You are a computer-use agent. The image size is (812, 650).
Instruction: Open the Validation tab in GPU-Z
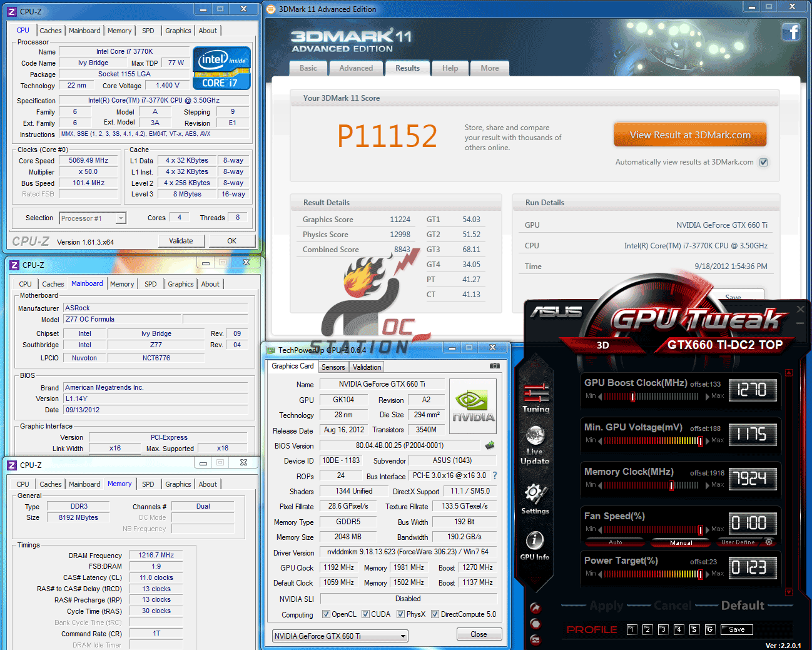point(367,367)
